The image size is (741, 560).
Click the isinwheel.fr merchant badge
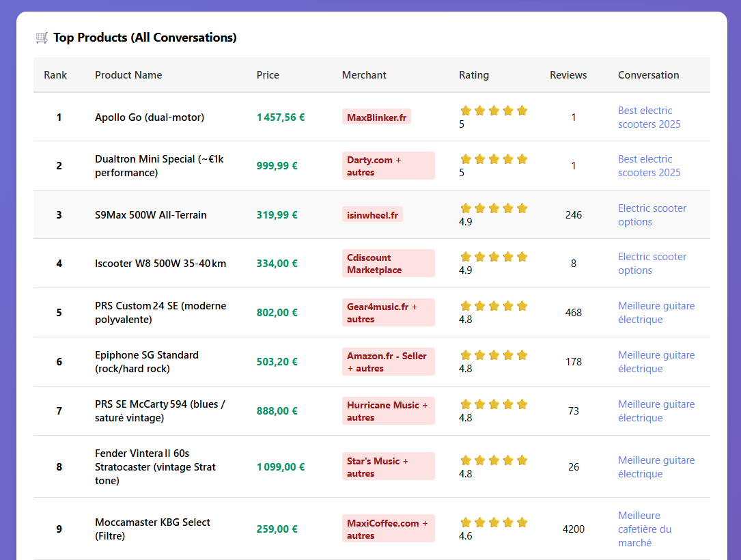tap(372, 214)
